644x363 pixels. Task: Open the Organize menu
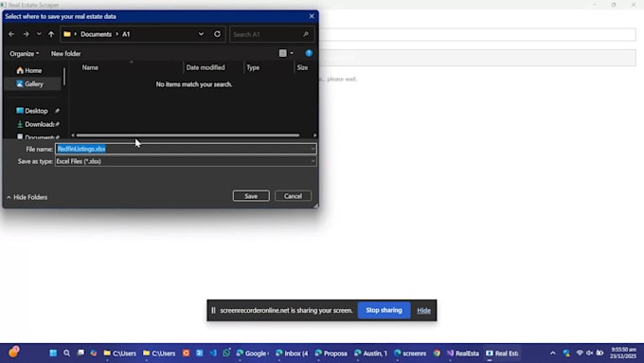coord(25,53)
